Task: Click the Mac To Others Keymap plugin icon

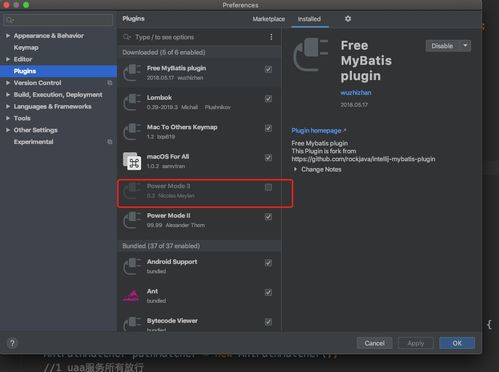Action: tap(132, 131)
